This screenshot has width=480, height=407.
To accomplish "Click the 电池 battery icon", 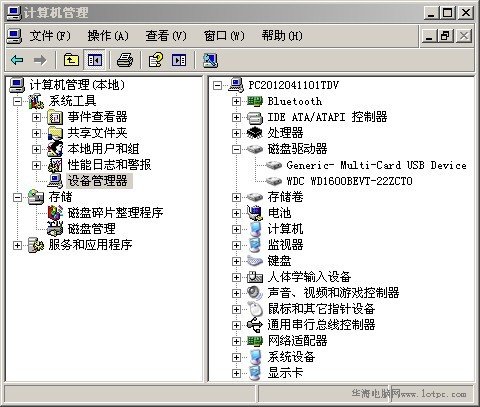I will tap(255, 213).
